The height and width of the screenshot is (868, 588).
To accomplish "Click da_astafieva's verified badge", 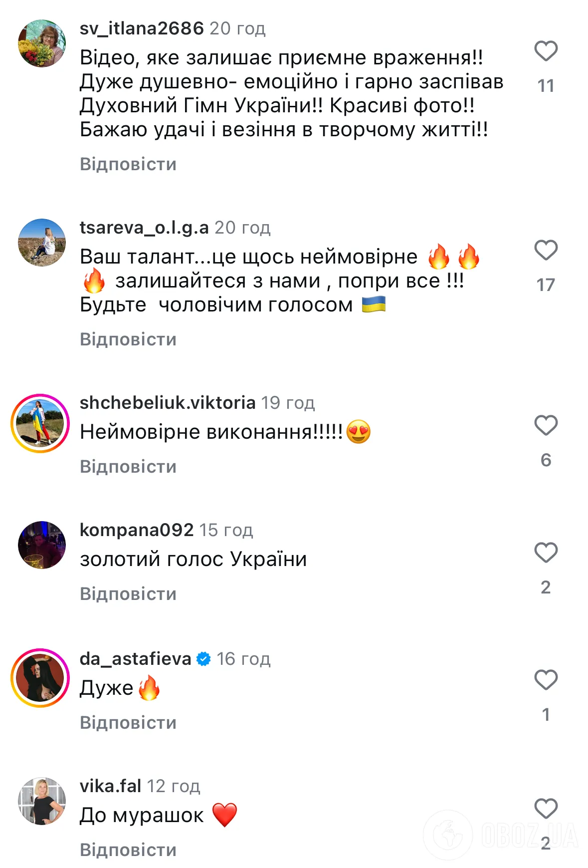I will pyautogui.click(x=203, y=659).
